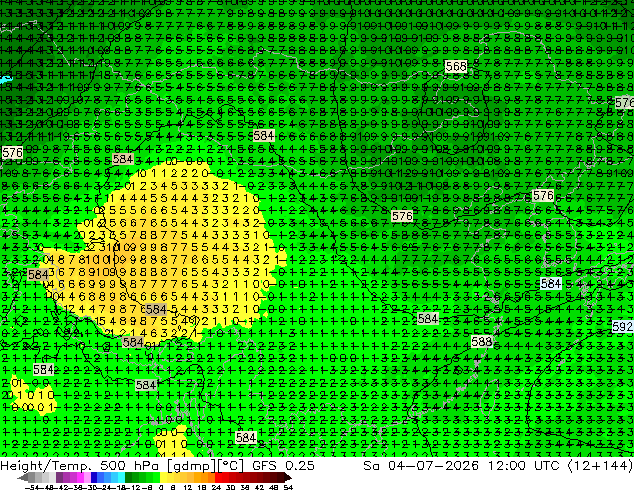This screenshot has width=634, height=490.
Task: Click the '500 hPa' level text
Action: coord(131,465)
